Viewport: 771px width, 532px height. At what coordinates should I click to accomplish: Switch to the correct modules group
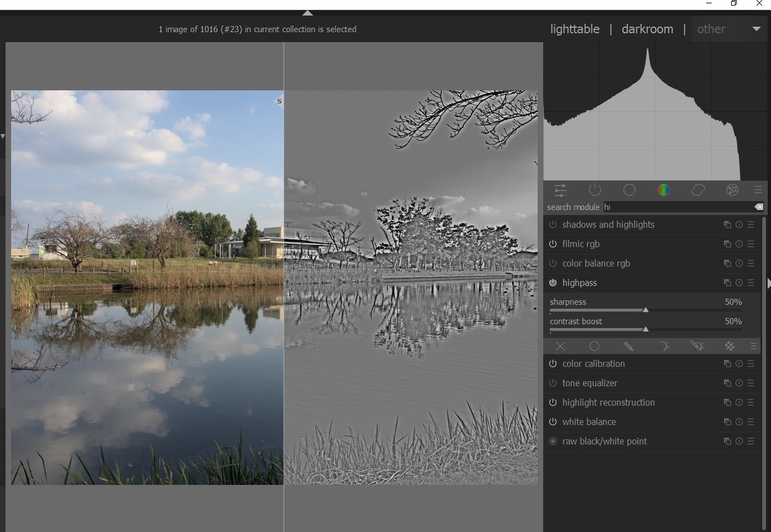698,190
